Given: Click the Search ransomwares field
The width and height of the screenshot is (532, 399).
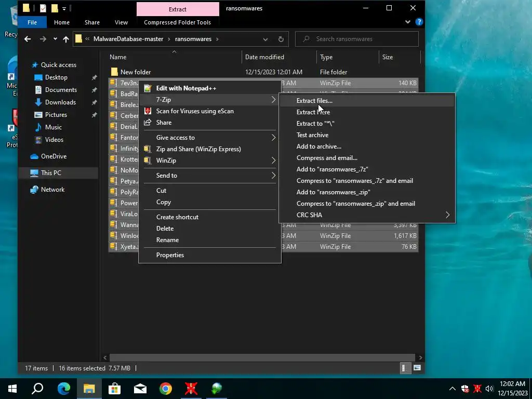Looking at the screenshot, I should coord(357,39).
